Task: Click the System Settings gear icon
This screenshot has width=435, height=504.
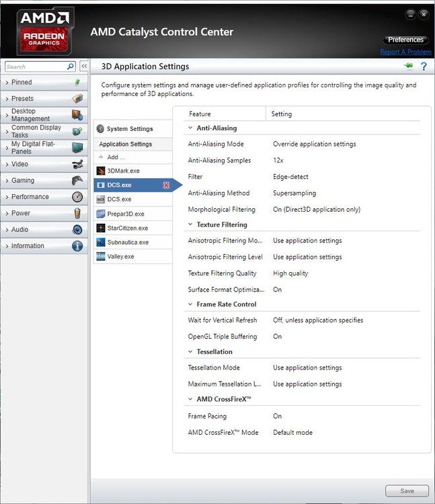Action: [100, 128]
